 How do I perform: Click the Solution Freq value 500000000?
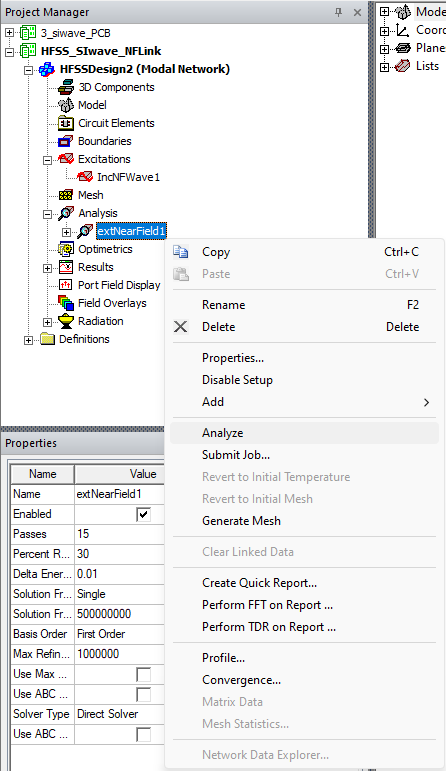(119, 614)
